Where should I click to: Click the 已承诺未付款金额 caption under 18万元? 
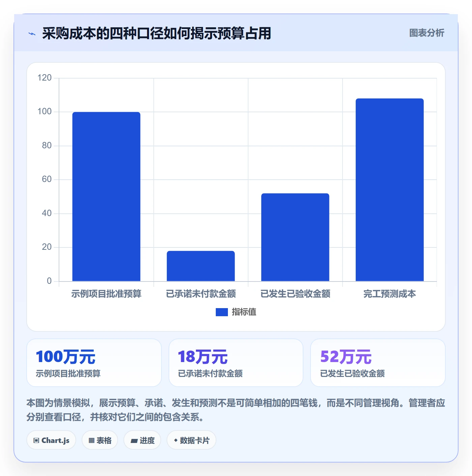click(210, 374)
